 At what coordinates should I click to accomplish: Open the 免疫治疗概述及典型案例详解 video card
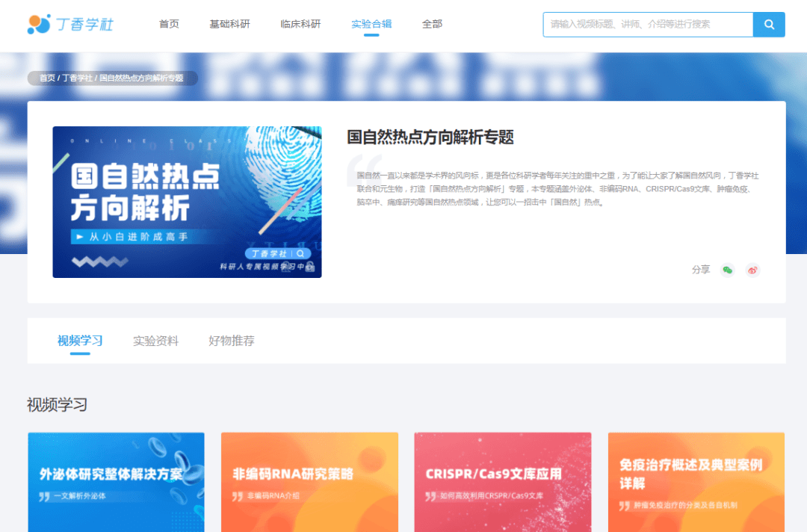coord(696,481)
